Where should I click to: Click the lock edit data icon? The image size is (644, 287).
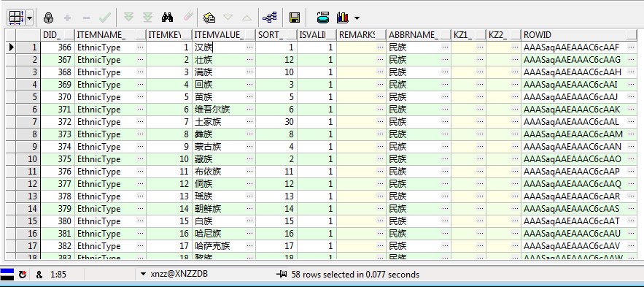[x=49, y=18]
